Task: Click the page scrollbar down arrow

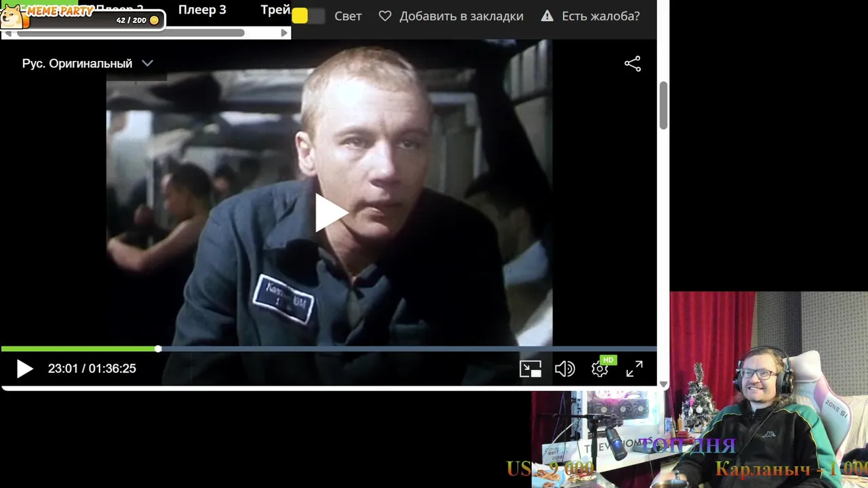Action: click(664, 384)
